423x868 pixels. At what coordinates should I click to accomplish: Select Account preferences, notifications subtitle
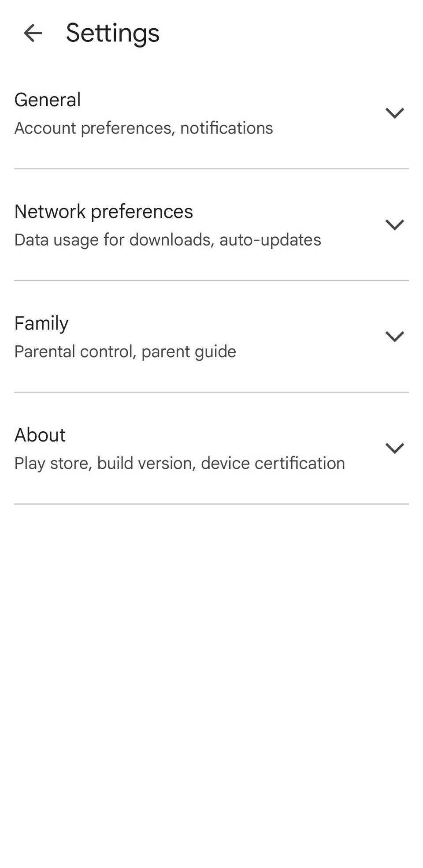[144, 128]
